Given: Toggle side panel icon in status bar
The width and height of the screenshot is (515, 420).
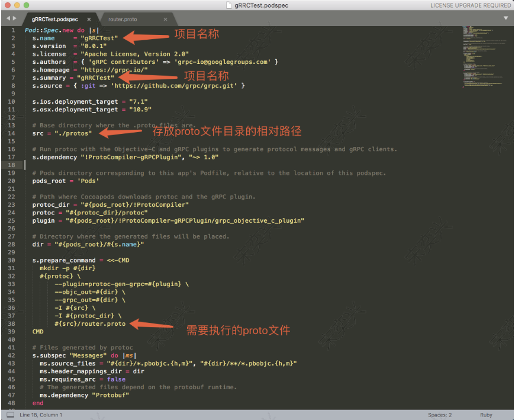Looking at the screenshot, I should click(x=11, y=415).
